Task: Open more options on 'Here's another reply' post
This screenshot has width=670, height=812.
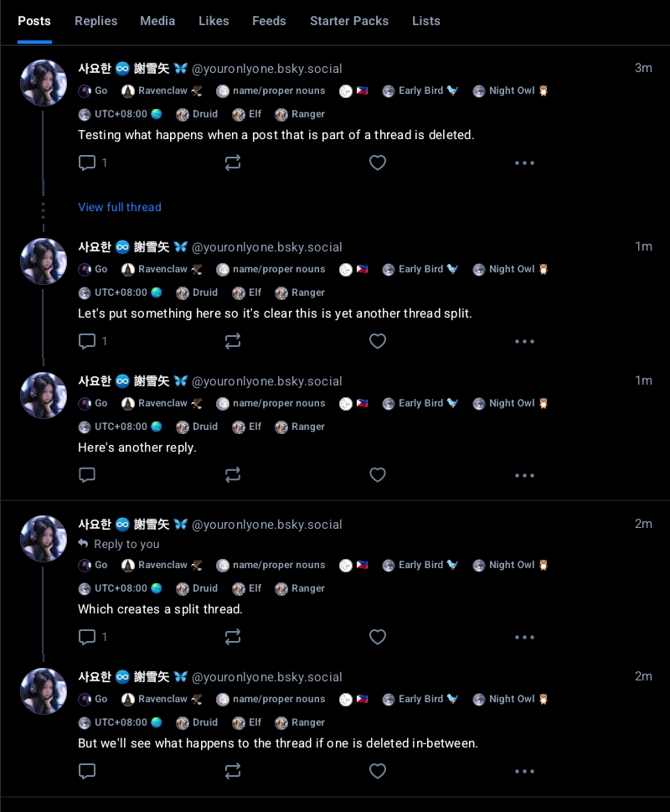Action: 524,475
